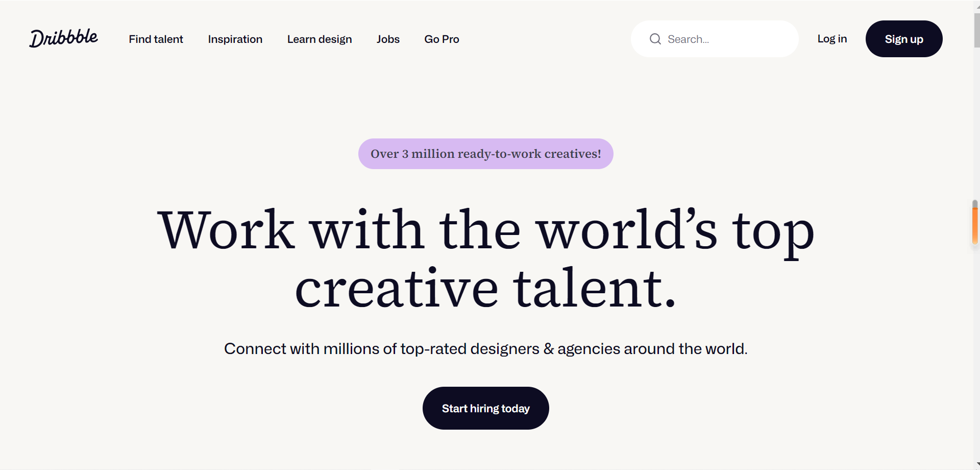Click the scrollbar up arrow
The height and width of the screenshot is (470, 980).
point(977,5)
